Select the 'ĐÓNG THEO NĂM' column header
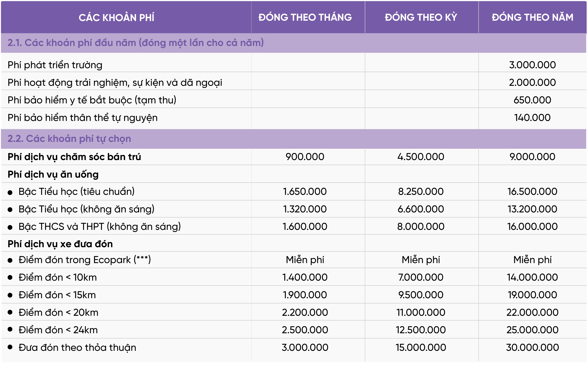Image resolution: width=588 pixels, height=365 pixels. click(x=532, y=17)
